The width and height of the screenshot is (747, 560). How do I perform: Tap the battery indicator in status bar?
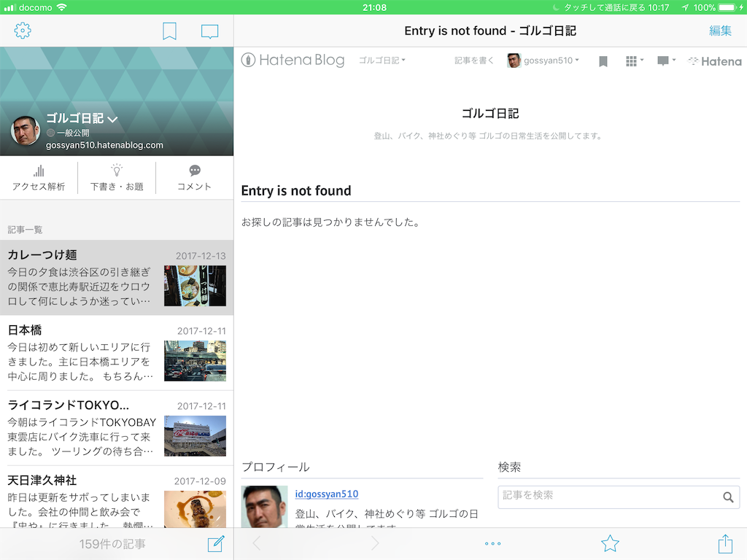728,7
